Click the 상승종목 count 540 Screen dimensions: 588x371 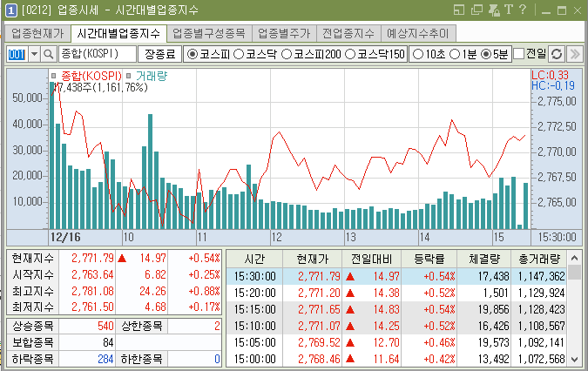pyautogui.click(x=105, y=326)
